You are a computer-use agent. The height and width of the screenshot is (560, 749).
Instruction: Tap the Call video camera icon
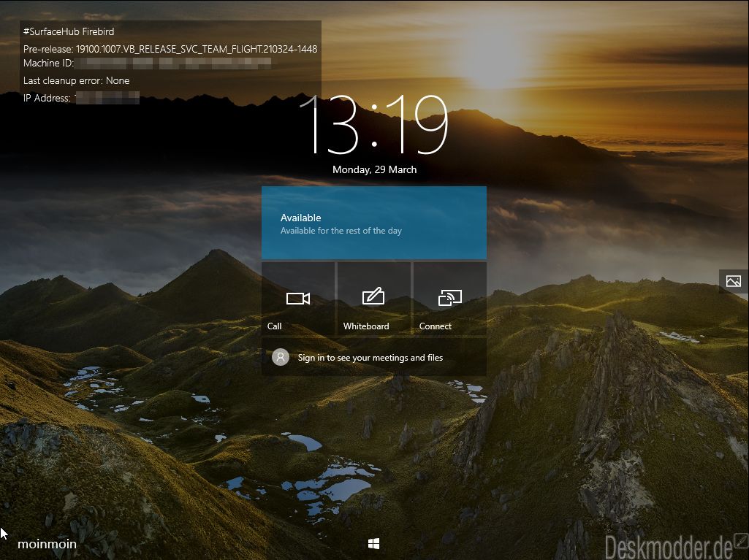point(298,299)
